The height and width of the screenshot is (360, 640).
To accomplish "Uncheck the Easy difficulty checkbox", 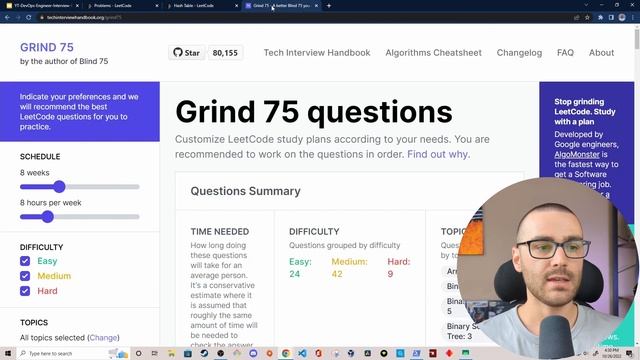I will pos(25,261).
